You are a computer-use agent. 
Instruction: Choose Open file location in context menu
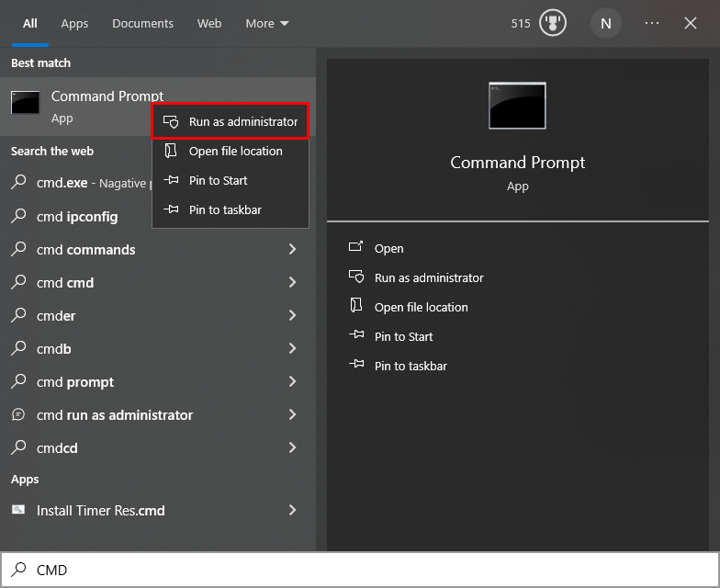coord(235,151)
